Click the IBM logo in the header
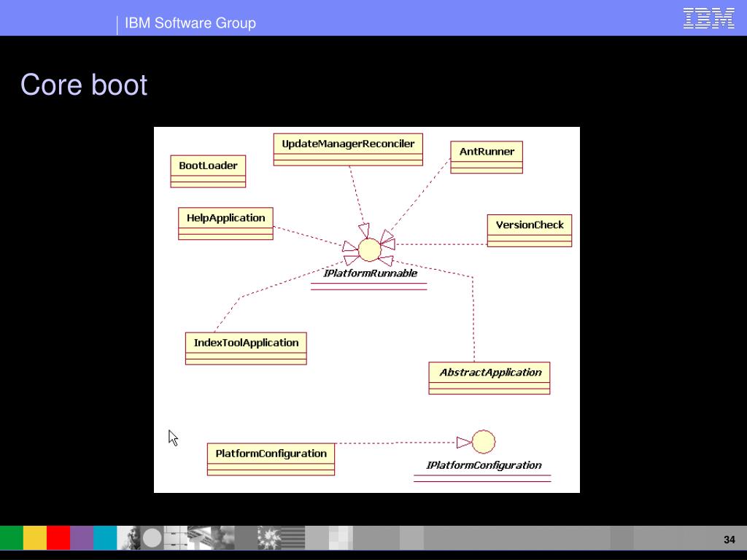Viewport: 747px width, 560px height. click(x=709, y=18)
